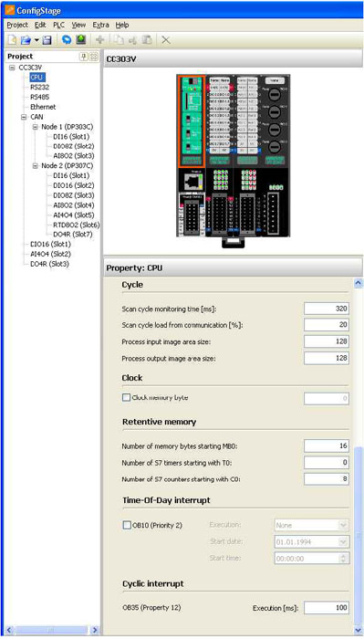Click the New project toolbar icon
This screenshot has width=364, height=639.
point(12,40)
